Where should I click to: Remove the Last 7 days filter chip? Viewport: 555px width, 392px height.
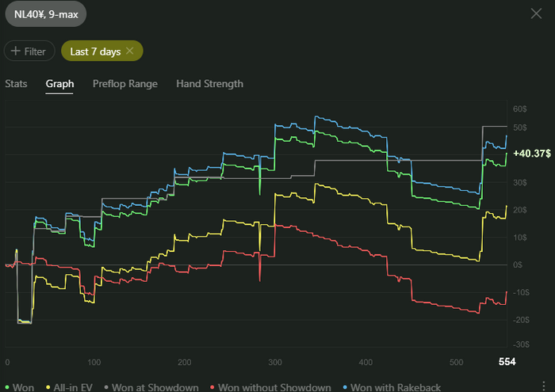coord(129,51)
